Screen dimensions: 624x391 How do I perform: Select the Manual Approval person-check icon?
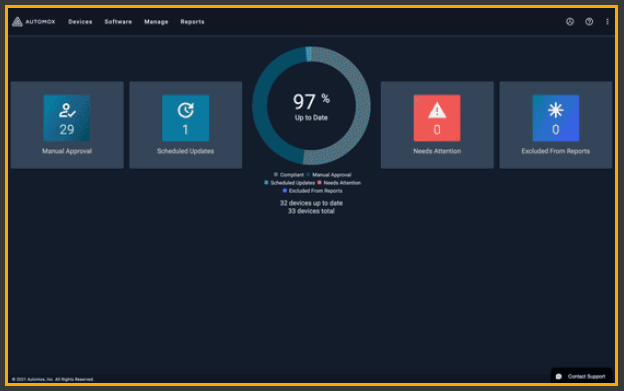coord(67,110)
